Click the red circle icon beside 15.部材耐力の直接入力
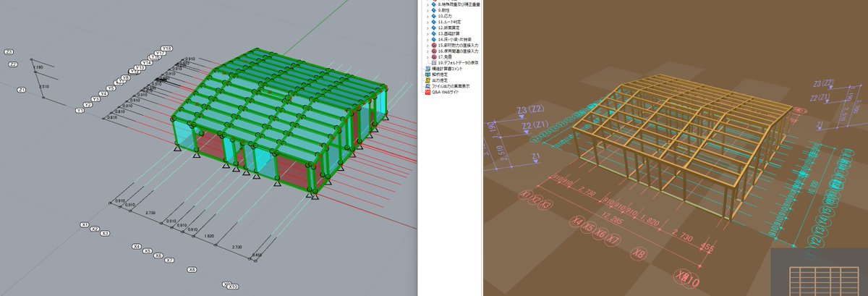This screenshot has height=296, width=868. click(433, 46)
